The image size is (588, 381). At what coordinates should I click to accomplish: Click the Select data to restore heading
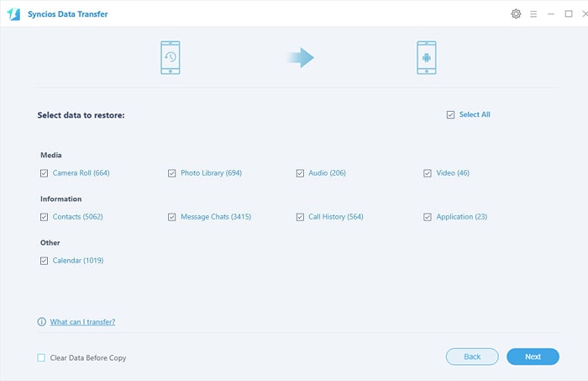81,115
